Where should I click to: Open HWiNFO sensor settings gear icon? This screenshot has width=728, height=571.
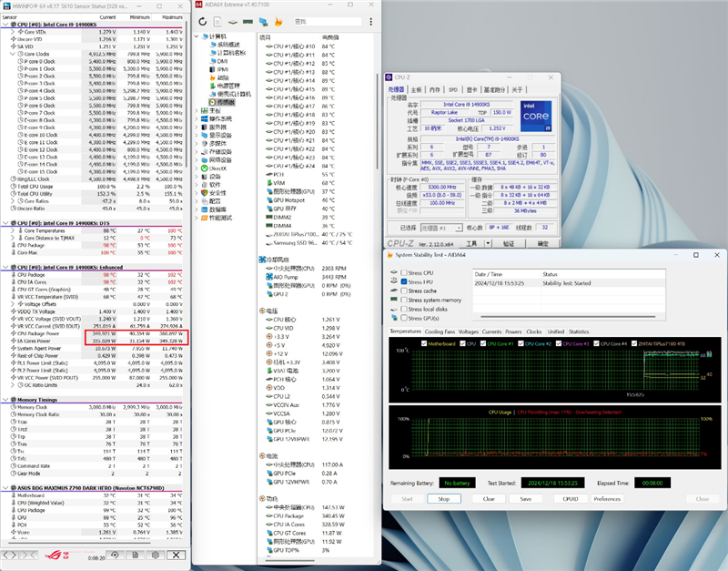tap(156, 555)
